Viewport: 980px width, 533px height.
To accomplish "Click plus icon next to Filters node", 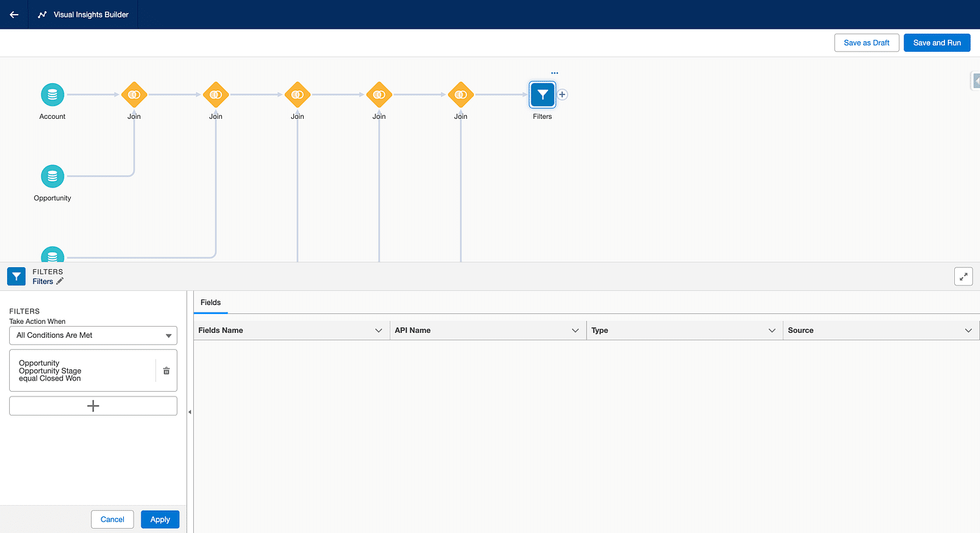I will (x=562, y=94).
